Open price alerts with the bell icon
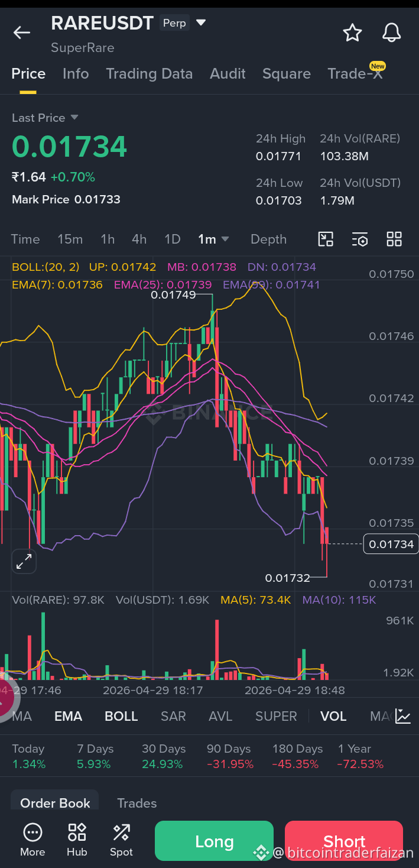Viewport: 419px width, 868px height. 391,33
